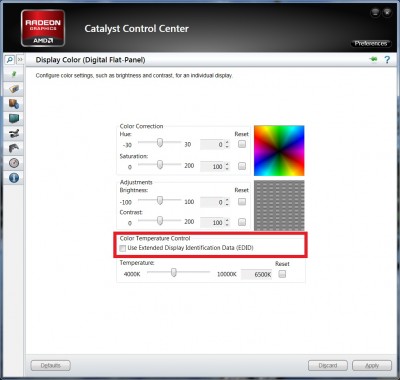Click the Radeon Graphics AMD logo

click(x=43, y=28)
